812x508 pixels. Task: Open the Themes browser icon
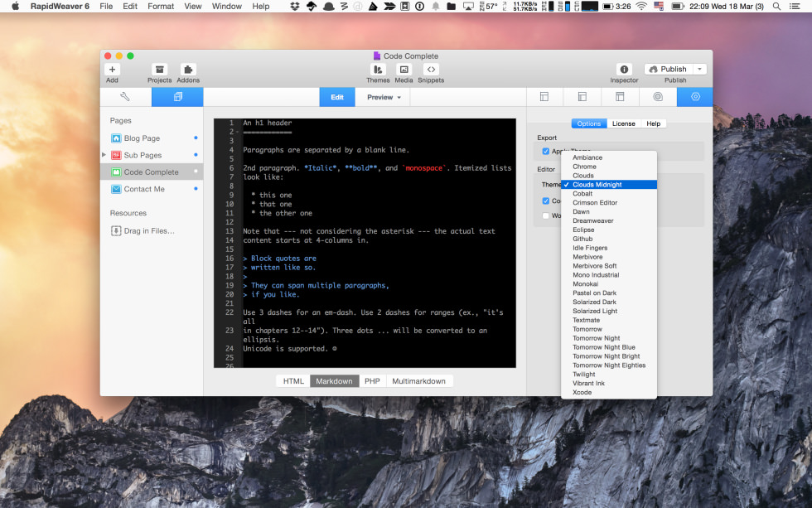(378, 70)
